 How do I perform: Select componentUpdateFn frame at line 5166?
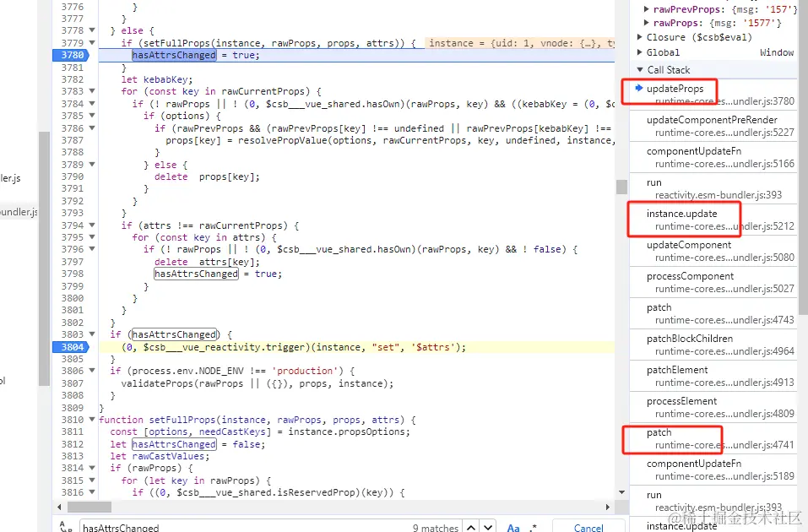(x=713, y=157)
